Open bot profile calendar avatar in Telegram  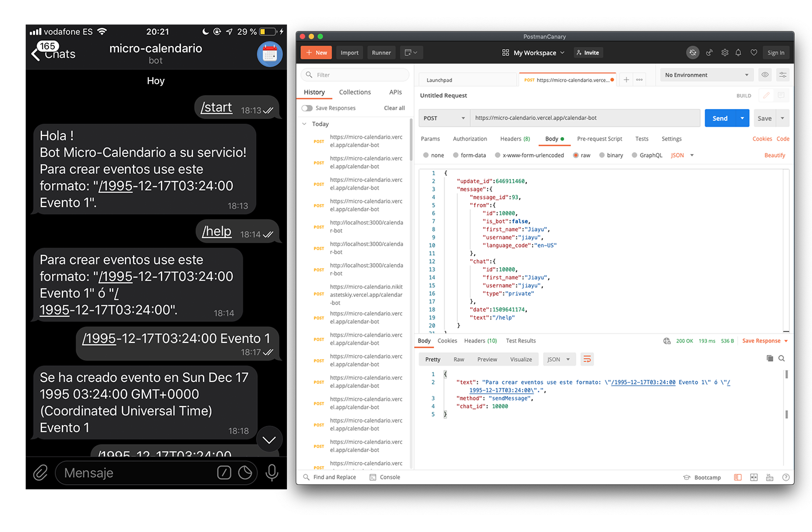[x=269, y=54]
